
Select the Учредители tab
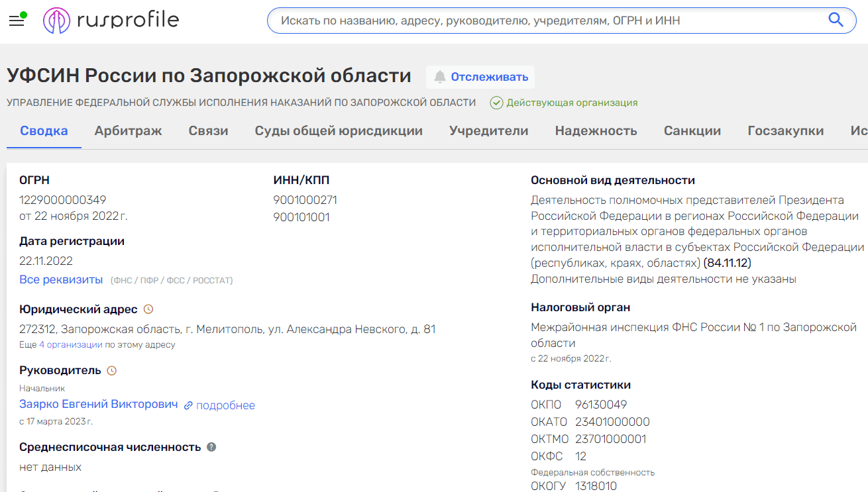pos(488,130)
